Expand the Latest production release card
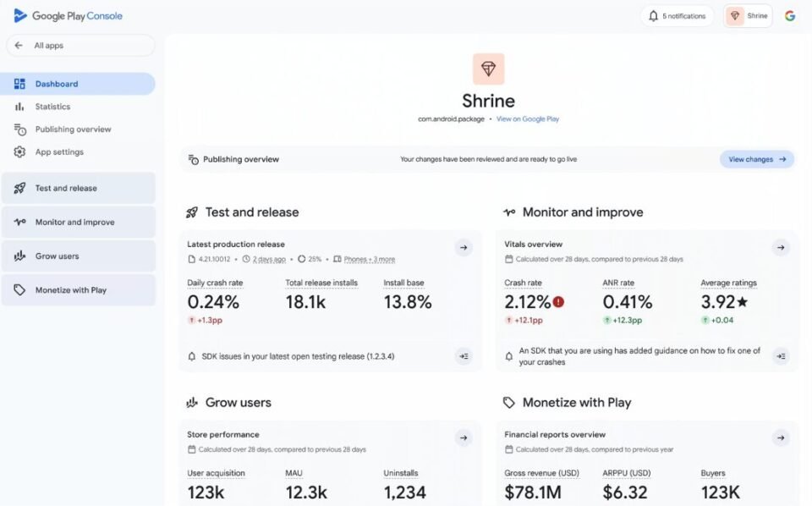Screen dimensions: 812x506 464,247
